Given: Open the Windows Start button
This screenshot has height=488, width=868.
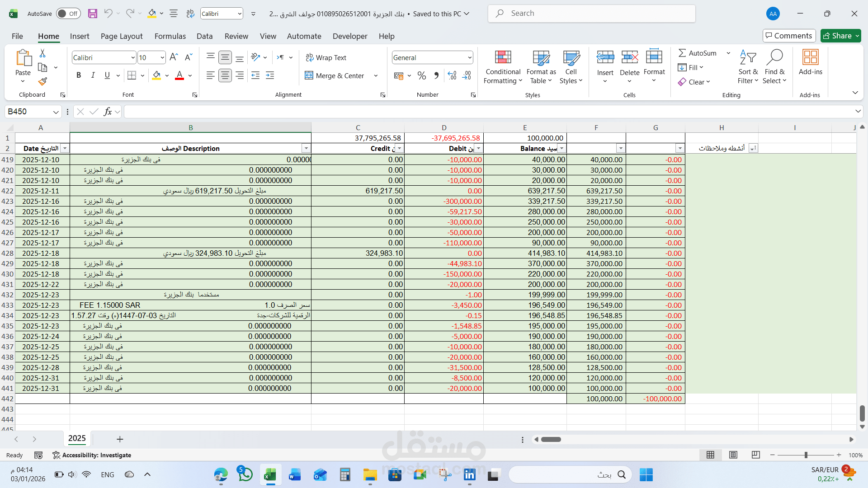Looking at the screenshot, I should point(646,475).
